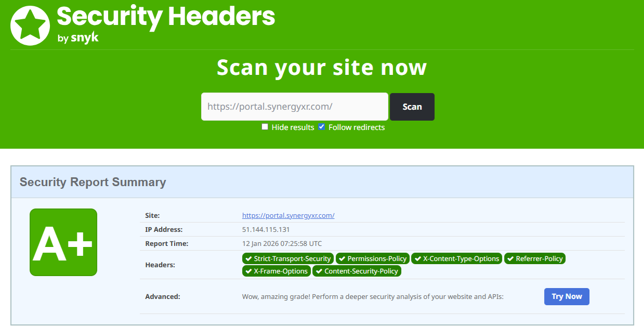Click the Referrer-Policy header badge
The image size is (644, 326).
click(x=535, y=259)
